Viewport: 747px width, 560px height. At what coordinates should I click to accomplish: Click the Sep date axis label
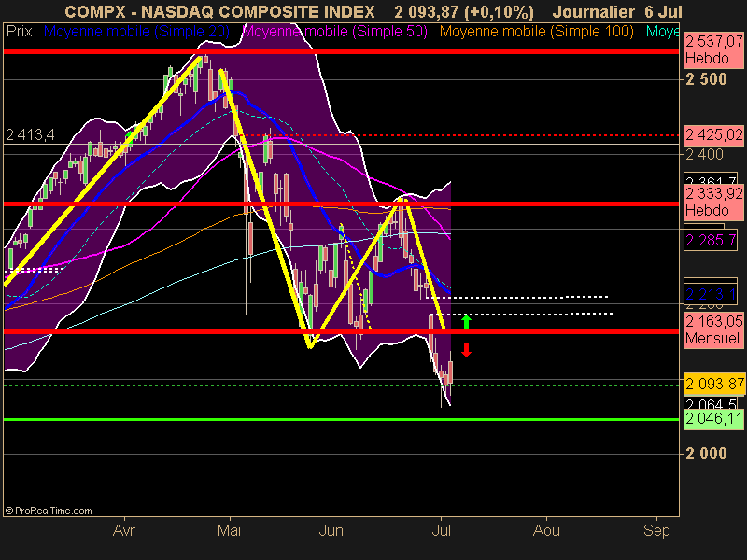point(656,530)
